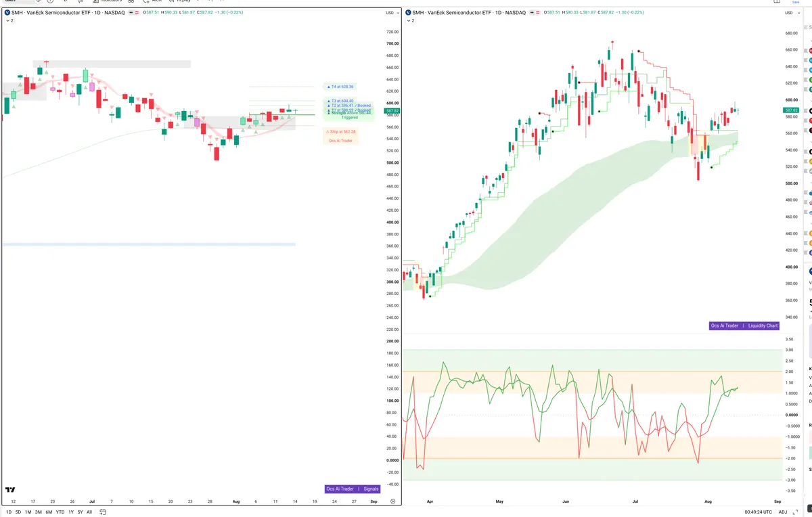Click the T4 at 628.36 target label
812x517 pixels.
[340, 87]
